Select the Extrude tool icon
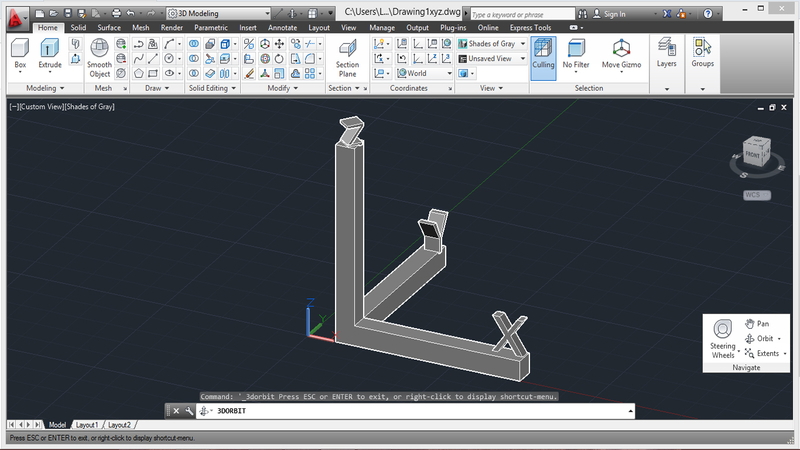This screenshot has height=450, width=800. click(49, 48)
